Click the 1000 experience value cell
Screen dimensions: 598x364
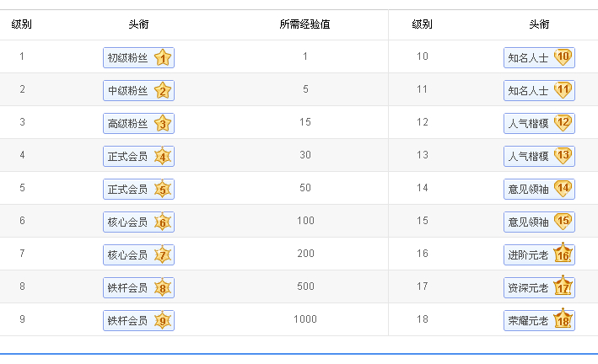coord(305,319)
